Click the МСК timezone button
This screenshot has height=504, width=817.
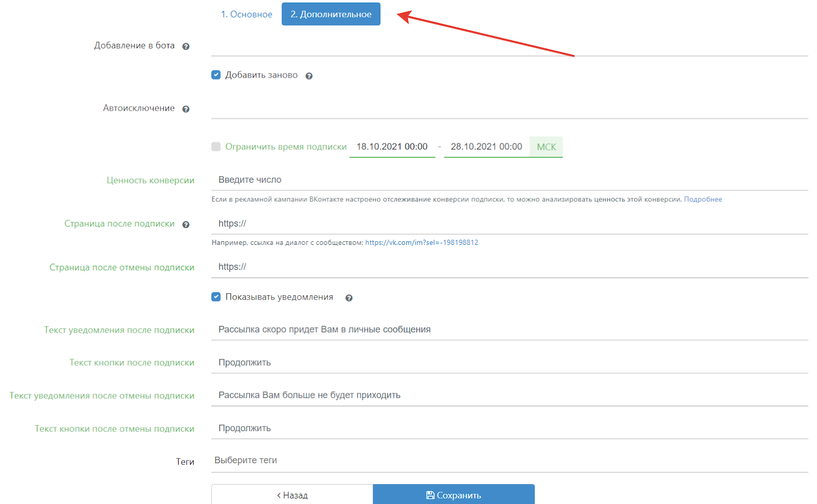tap(546, 147)
